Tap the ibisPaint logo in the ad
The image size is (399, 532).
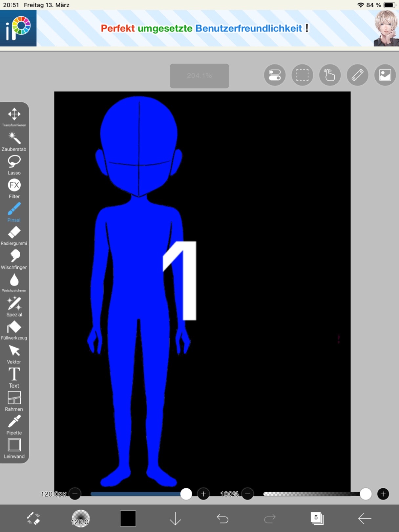[18, 28]
